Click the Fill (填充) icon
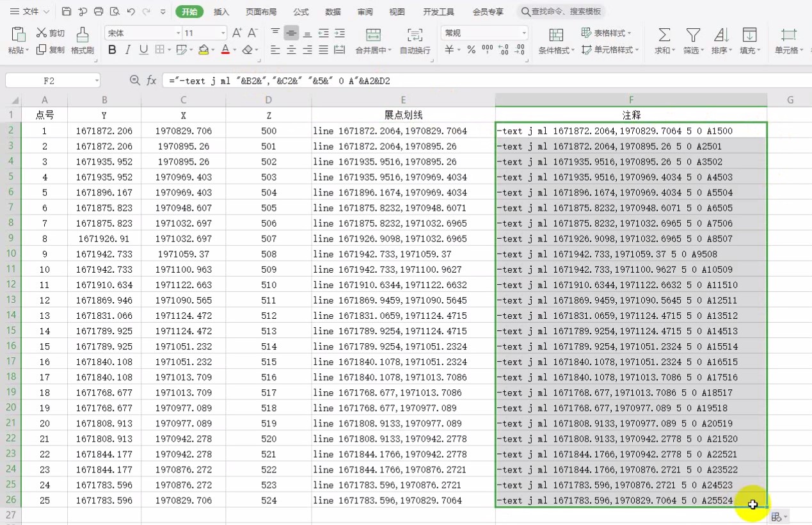Viewport: 812px width, 525px height. [749, 35]
